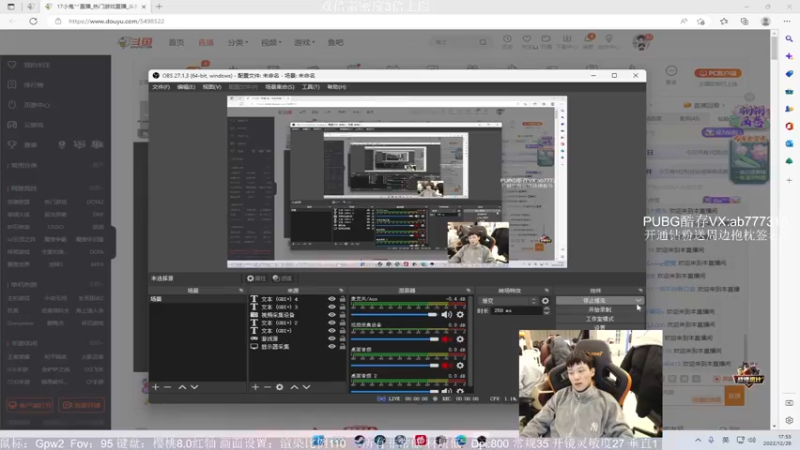Open properties for the selected OBS source

[257, 278]
